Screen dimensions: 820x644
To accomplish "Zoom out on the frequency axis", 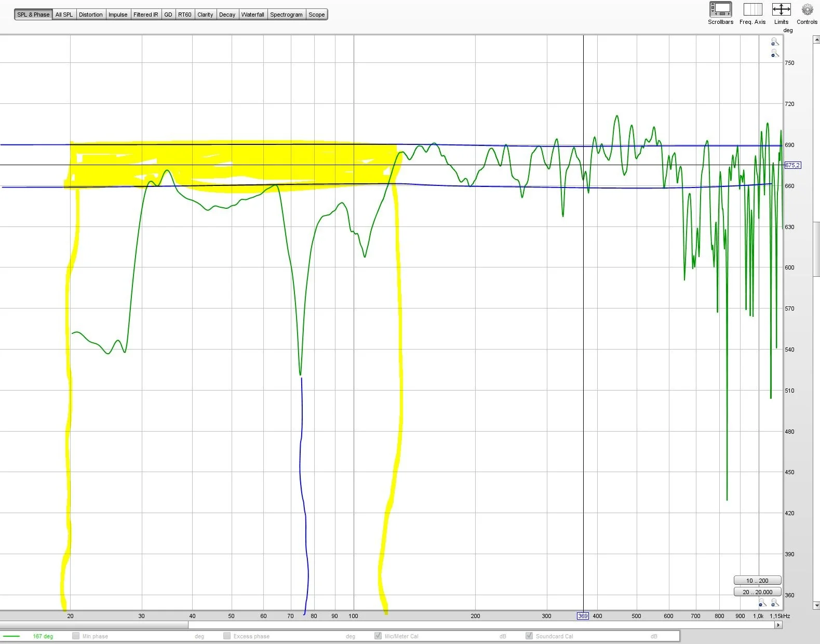I will [762, 603].
